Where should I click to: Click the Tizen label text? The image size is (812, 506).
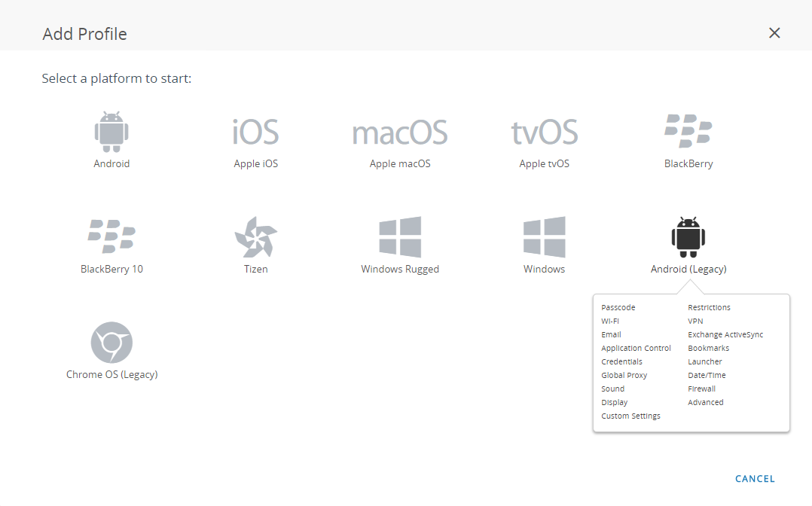(x=256, y=269)
